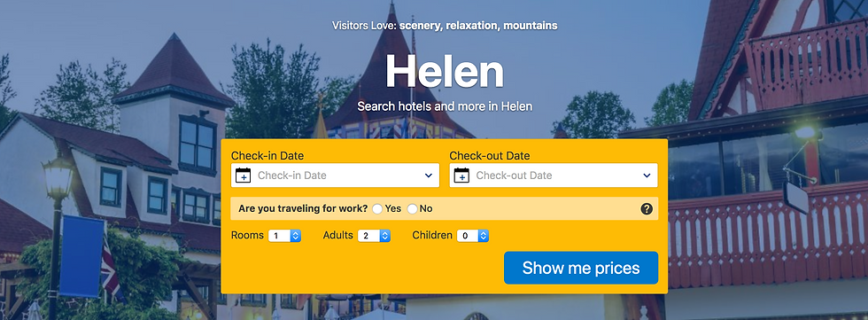Expand the Check-out Date dropdown chevron

[x=647, y=176]
